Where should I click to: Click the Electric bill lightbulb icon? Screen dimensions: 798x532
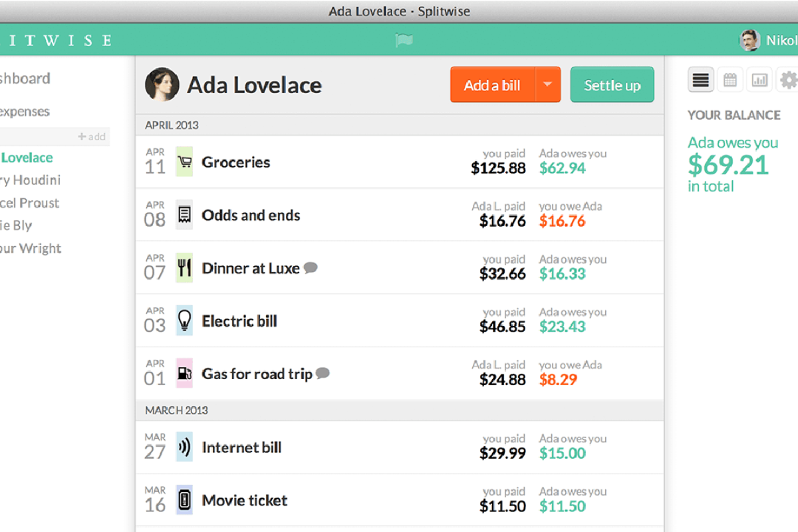184,321
